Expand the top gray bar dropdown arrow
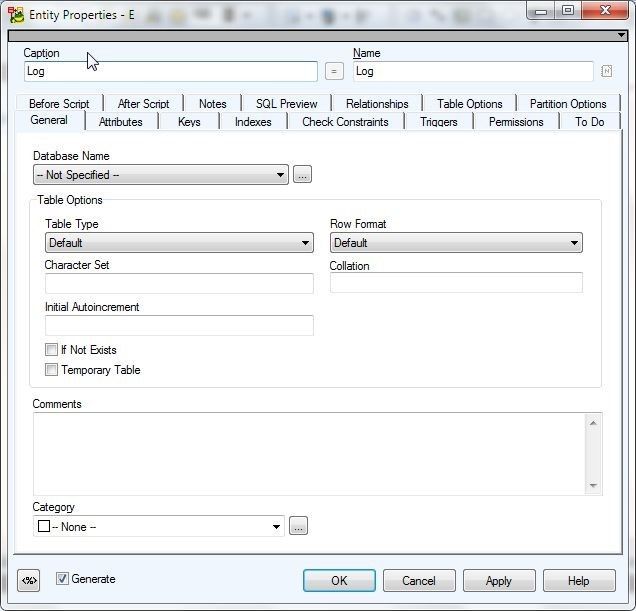The width and height of the screenshot is (636, 611). pos(621,35)
